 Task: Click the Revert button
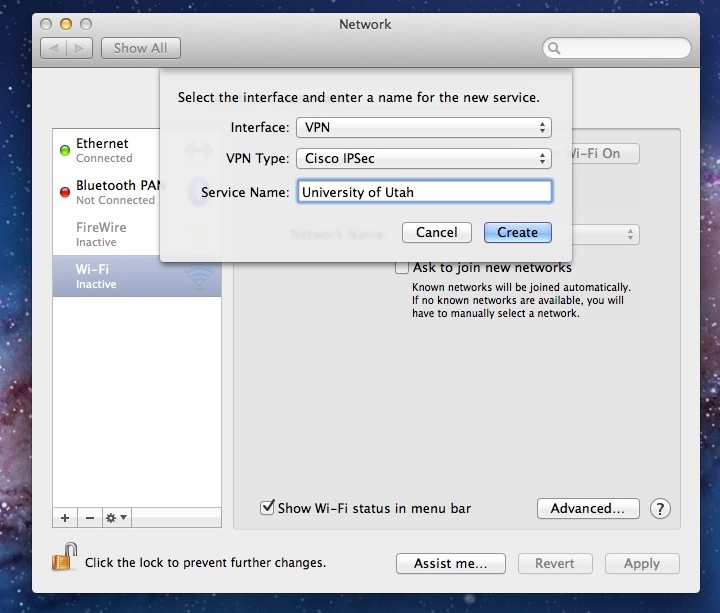click(x=555, y=563)
